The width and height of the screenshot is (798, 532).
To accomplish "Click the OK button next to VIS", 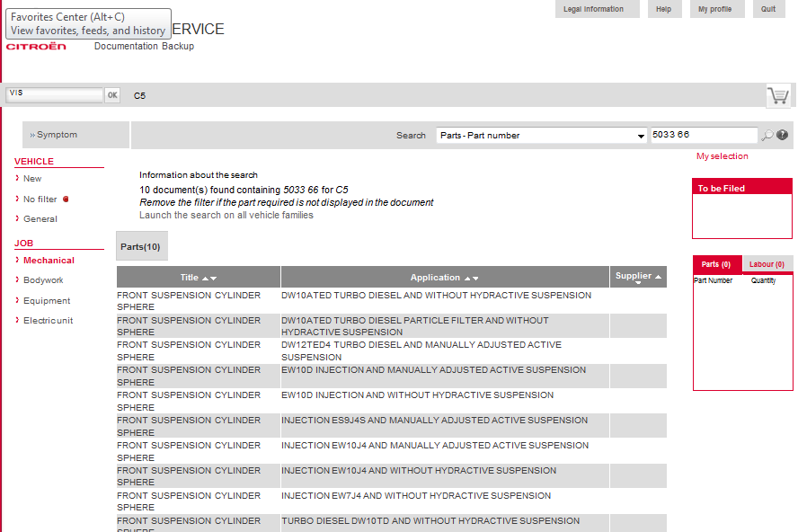I will (x=112, y=95).
